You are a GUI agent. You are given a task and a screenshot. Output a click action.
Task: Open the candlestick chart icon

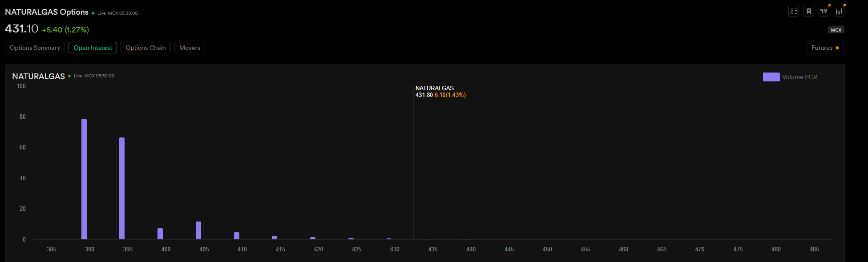[x=839, y=11]
